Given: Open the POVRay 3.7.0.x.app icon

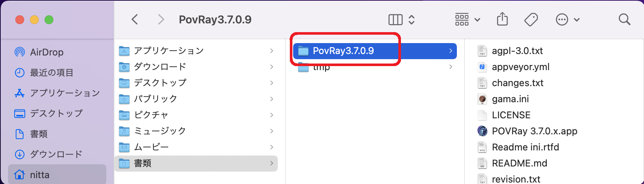Looking at the screenshot, I should 482,131.
